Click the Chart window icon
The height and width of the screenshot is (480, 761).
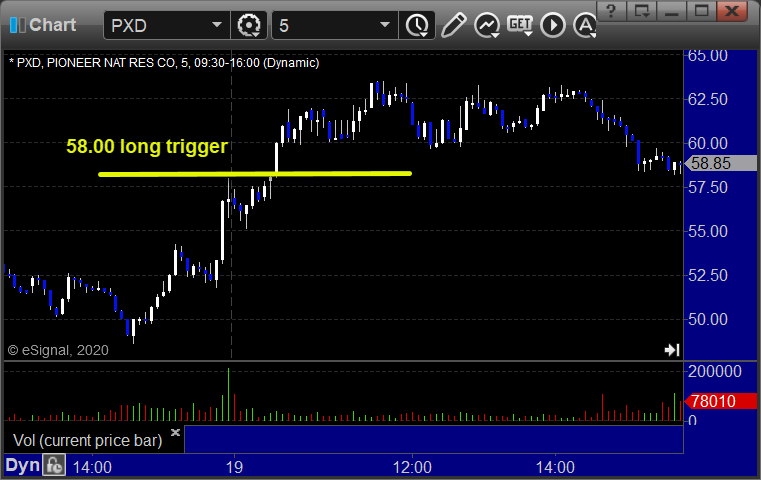tap(17, 25)
